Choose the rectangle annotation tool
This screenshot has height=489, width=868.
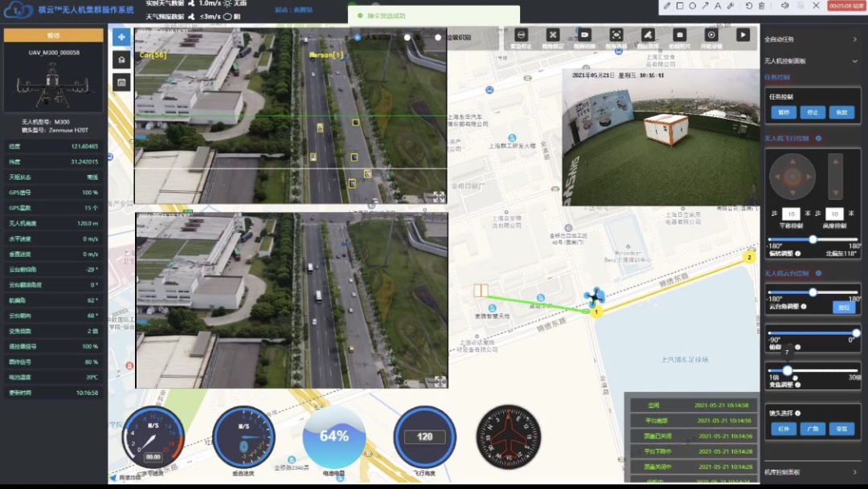(679, 6)
